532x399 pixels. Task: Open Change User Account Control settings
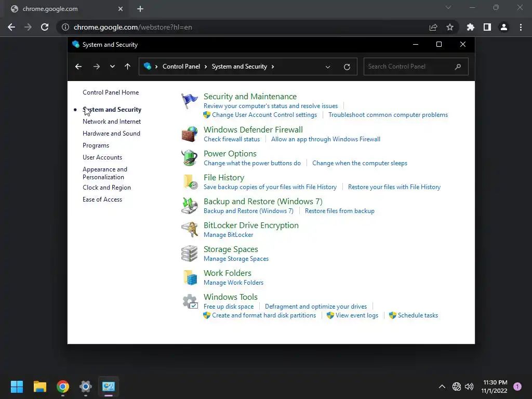(264, 115)
